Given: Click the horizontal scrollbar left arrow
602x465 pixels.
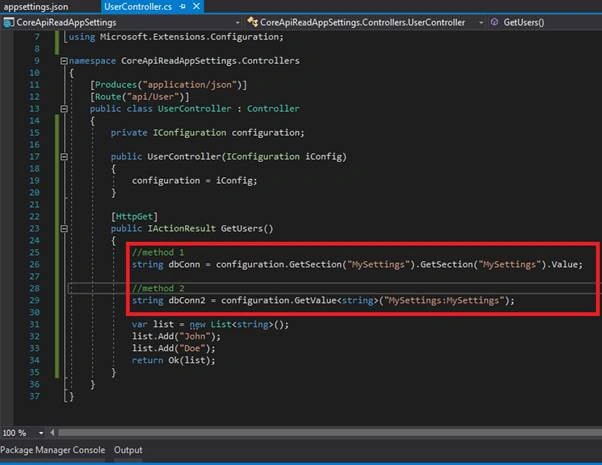Looking at the screenshot, I should pyautogui.click(x=52, y=433).
